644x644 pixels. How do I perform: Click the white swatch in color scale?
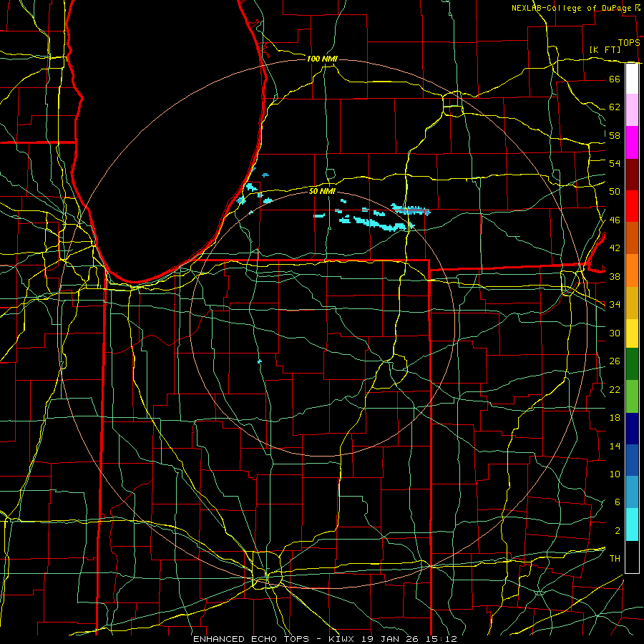632,79
